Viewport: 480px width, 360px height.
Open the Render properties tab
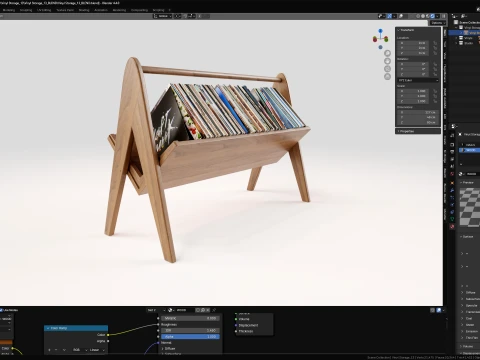[x=452, y=145]
